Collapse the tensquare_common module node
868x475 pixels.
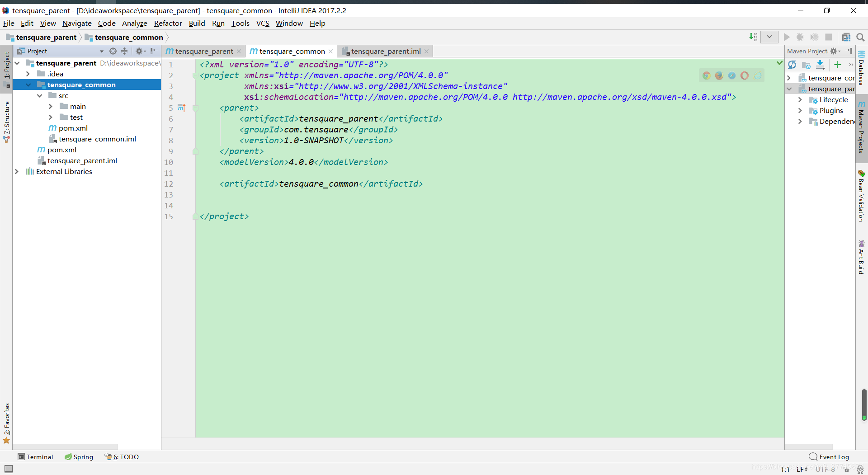(28, 85)
